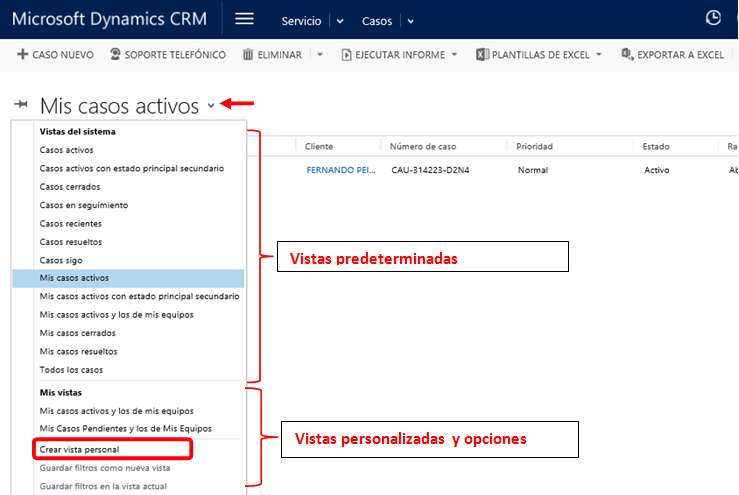The width and height of the screenshot is (739, 495).
Task: Open the FERNANDO customer record link
Action: click(340, 170)
